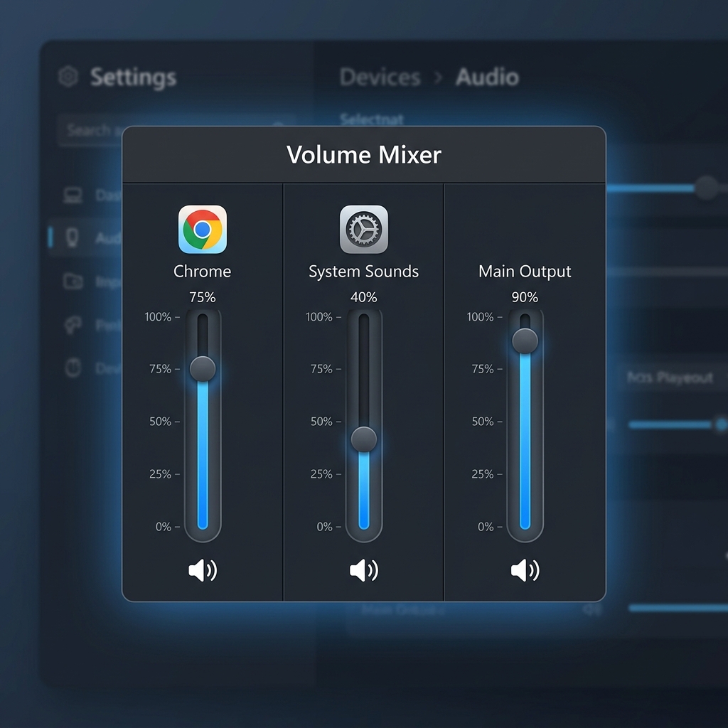
Task: Click the Chrome label text
Action: (203, 271)
